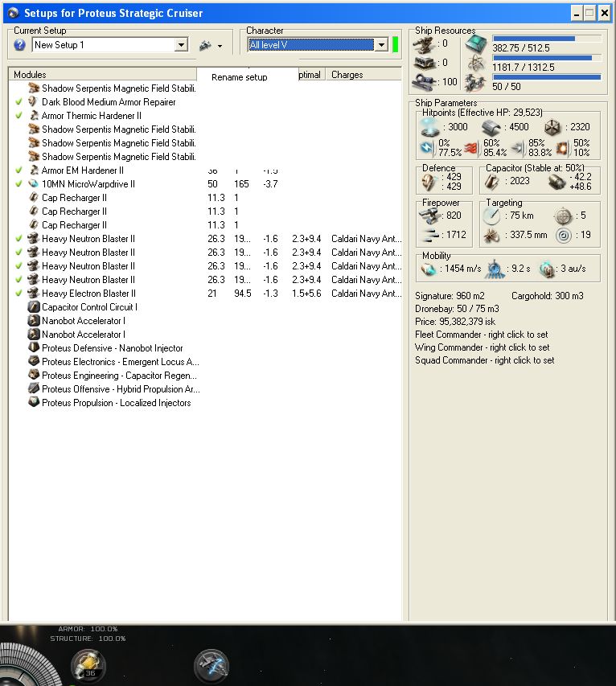616x686 pixels.
Task: Click the structure hitpoints icon showing 2320
Action: click(552, 128)
